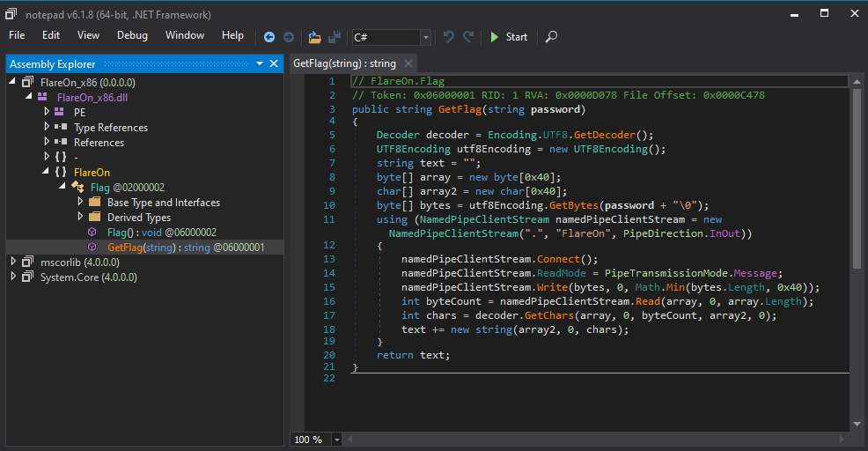This screenshot has width=868, height=451.
Task: Click the PipeTransmissionMode reference on line 14
Action: click(x=666, y=273)
